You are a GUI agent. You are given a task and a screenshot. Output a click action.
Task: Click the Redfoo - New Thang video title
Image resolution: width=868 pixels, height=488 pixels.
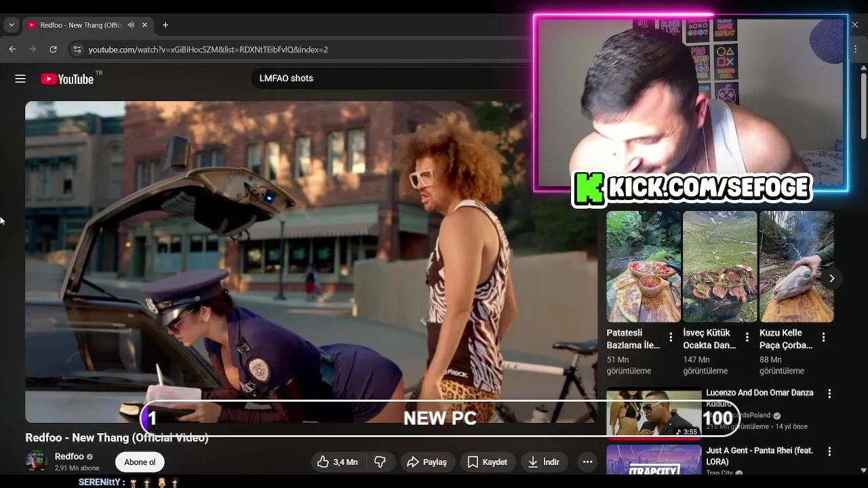(117, 438)
